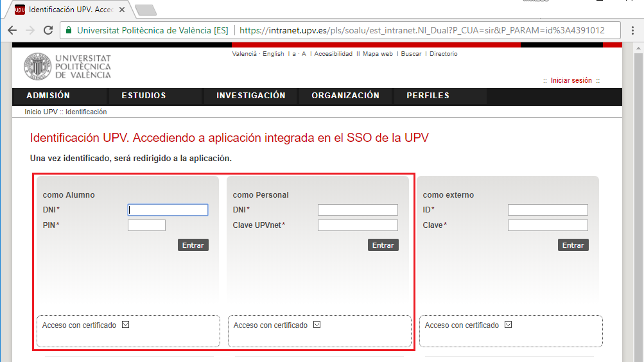Screen dimensions: 644x362
Task: Open a new browser tab
Action: 146,10
